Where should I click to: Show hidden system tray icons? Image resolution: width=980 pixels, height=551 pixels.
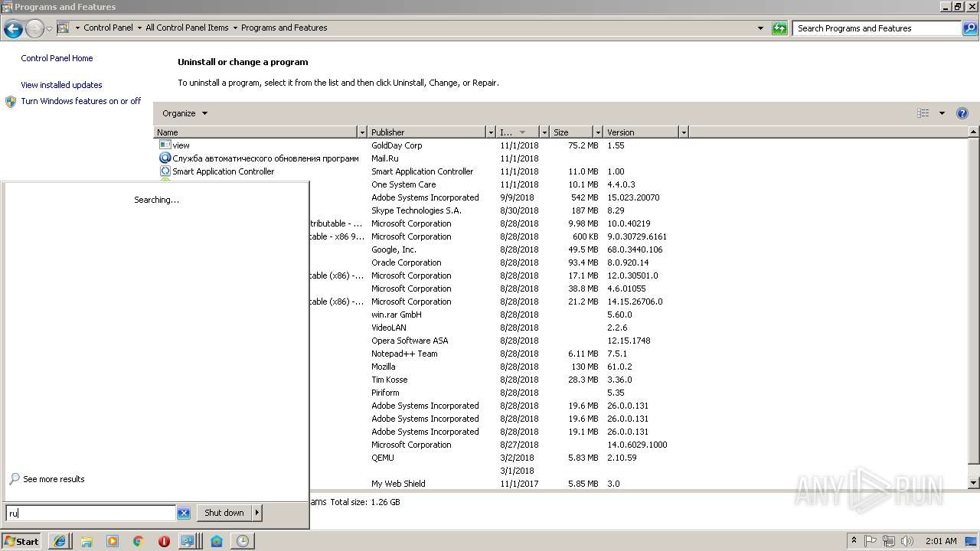tap(854, 541)
